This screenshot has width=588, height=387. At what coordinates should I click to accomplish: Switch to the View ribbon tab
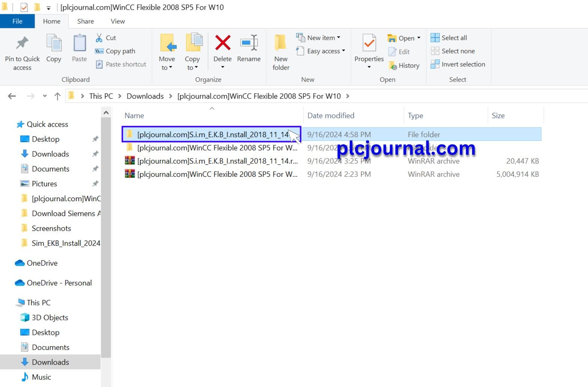tap(118, 21)
